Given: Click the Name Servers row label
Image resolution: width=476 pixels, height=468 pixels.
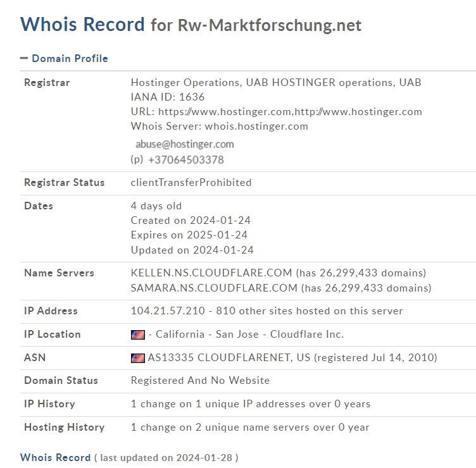Looking at the screenshot, I should (x=59, y=273).
